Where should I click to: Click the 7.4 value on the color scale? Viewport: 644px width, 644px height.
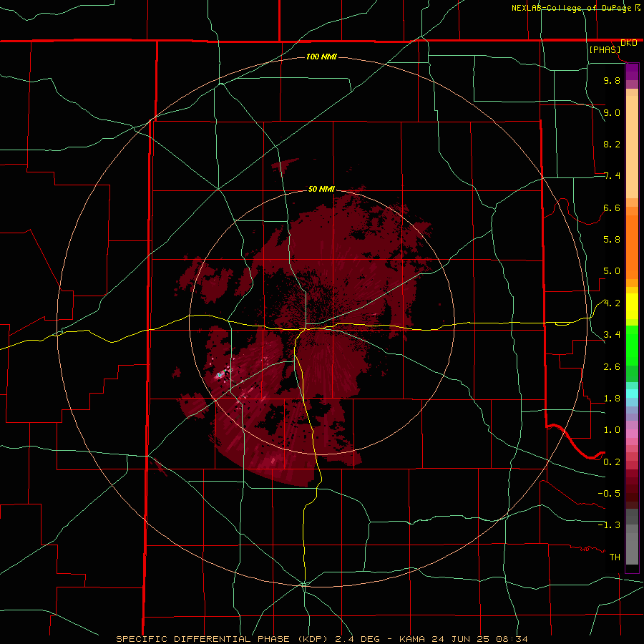[612, 176]
